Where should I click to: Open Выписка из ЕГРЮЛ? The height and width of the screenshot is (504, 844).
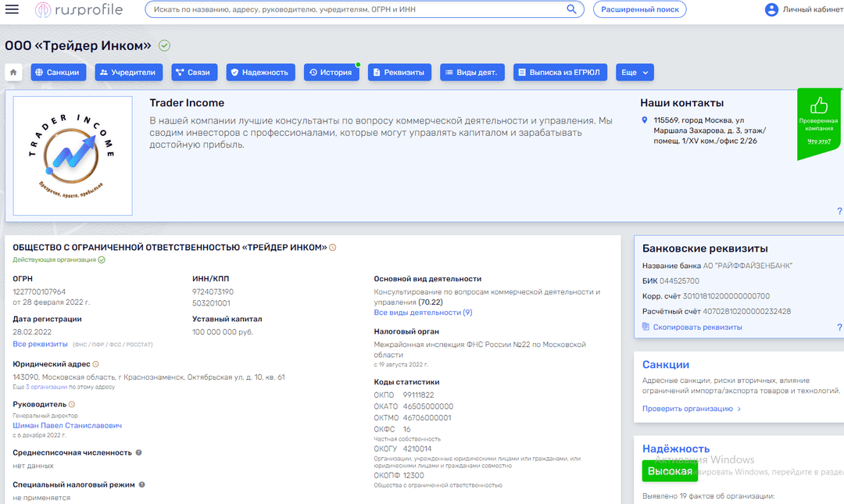(x=560, y=72)
